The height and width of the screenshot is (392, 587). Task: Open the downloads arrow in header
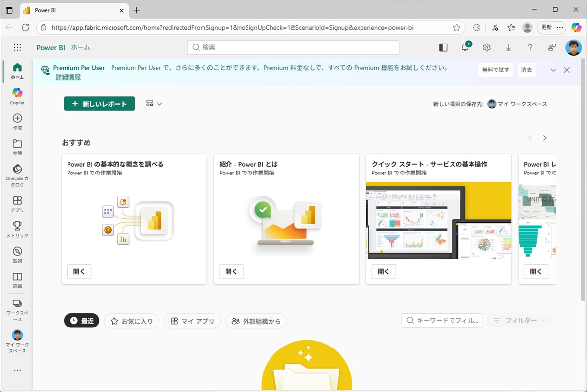(508, 47)
